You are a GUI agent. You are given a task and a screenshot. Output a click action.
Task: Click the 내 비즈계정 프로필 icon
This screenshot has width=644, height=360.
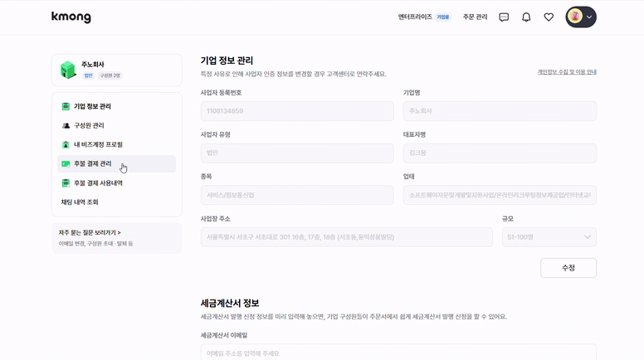[x=66, y=144]
